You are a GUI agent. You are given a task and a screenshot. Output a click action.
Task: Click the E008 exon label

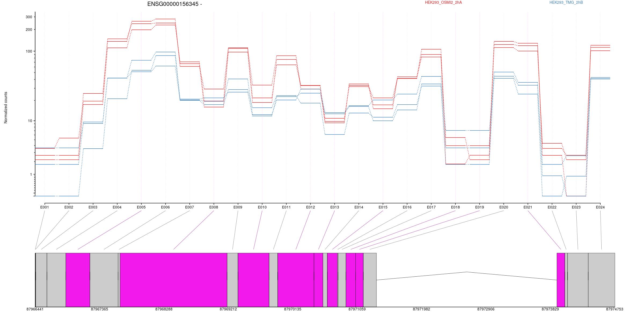click(214, 207)
